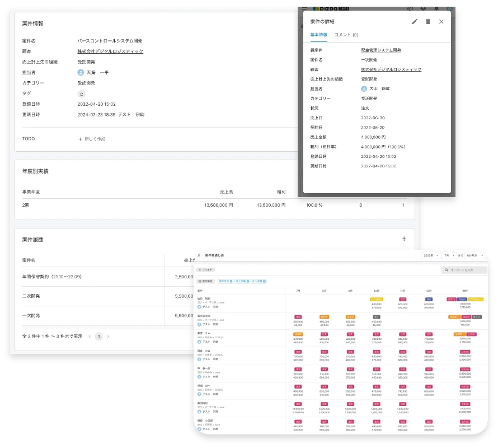Image resolution: width=498 pixels, height=448 pixels.
Task: Click the trash delete icon in 案件の詳細 dialog
Action: point(428,22)
